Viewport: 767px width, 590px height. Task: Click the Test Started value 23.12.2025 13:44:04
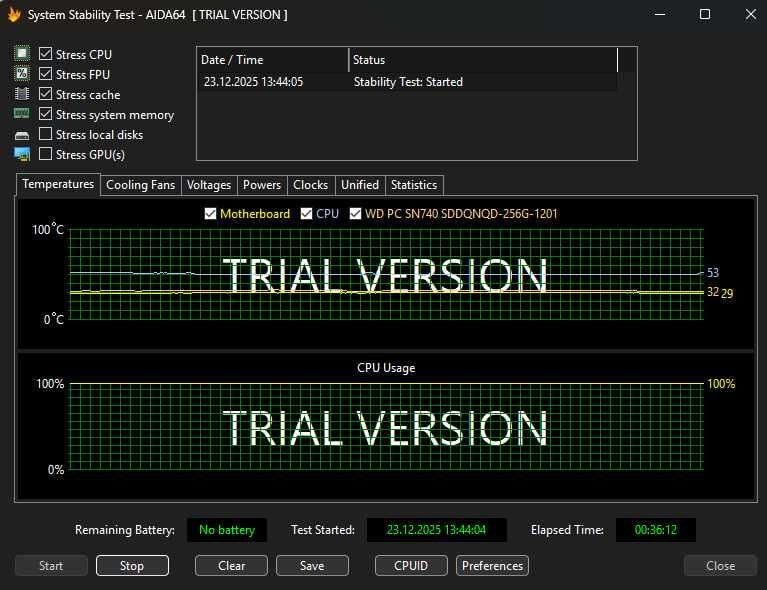(x=437, y=530)
